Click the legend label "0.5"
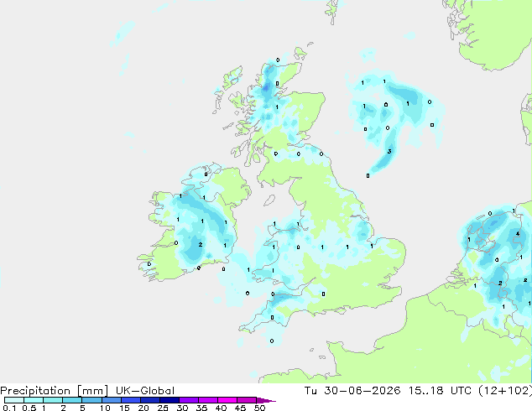532x411 pixels. pos(29,408)
